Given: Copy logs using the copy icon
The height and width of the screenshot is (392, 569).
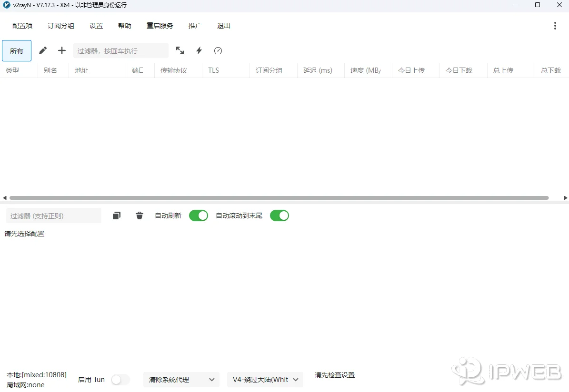Looking at the screenshot, I should 116,216.
